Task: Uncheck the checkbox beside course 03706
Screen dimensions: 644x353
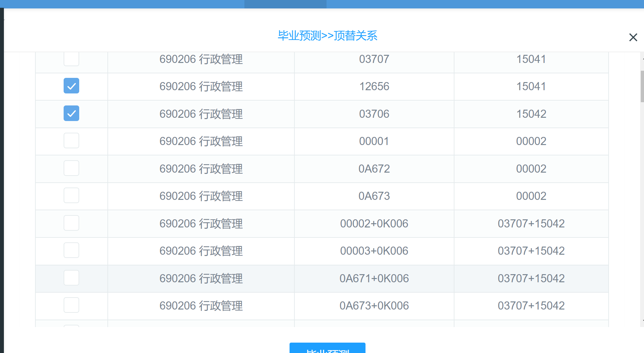Action: click(71, 114)
